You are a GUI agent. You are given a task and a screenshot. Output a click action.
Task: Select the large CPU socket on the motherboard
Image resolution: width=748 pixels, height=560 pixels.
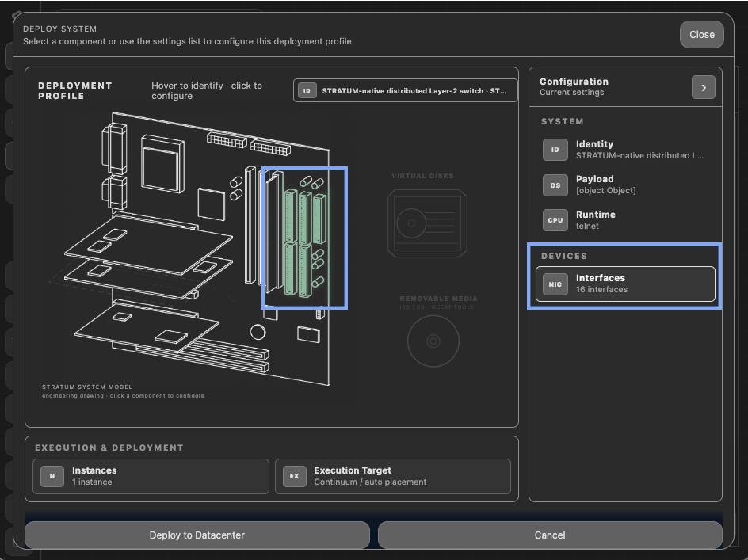162,164
